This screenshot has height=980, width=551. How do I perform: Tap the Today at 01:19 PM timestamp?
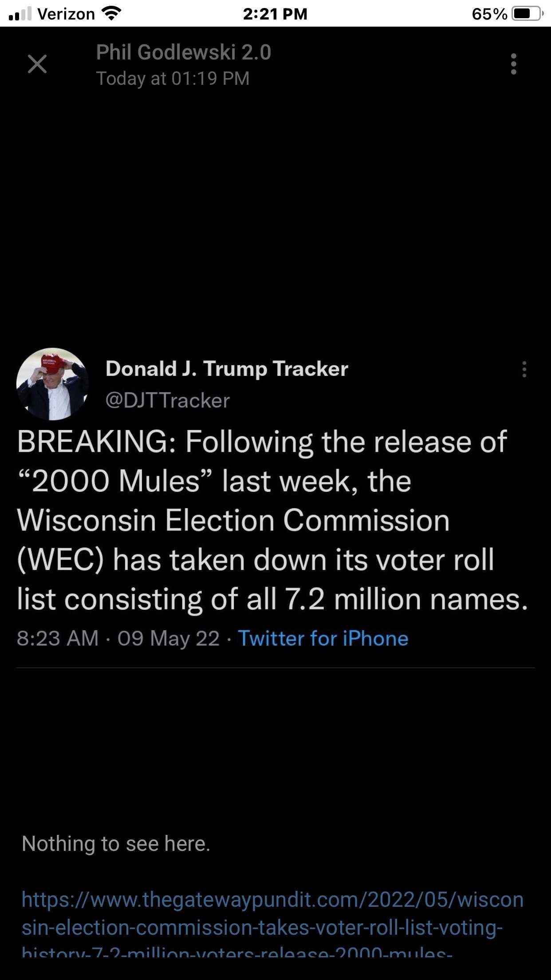173,79
